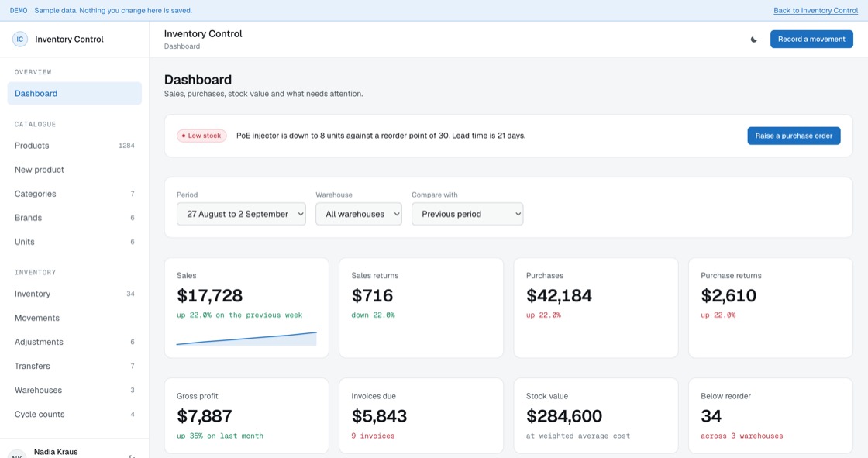Open the Period dropdown

241,214
